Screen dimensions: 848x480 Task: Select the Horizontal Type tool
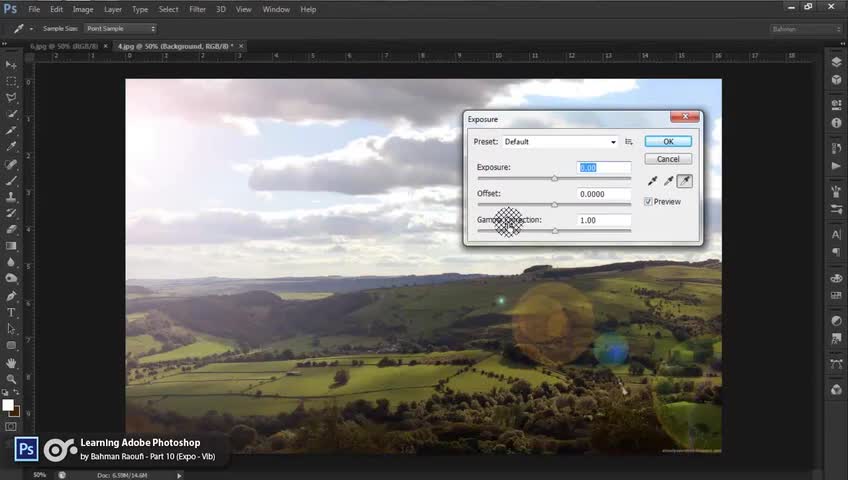pyautogui.click(x=11, y=312)
